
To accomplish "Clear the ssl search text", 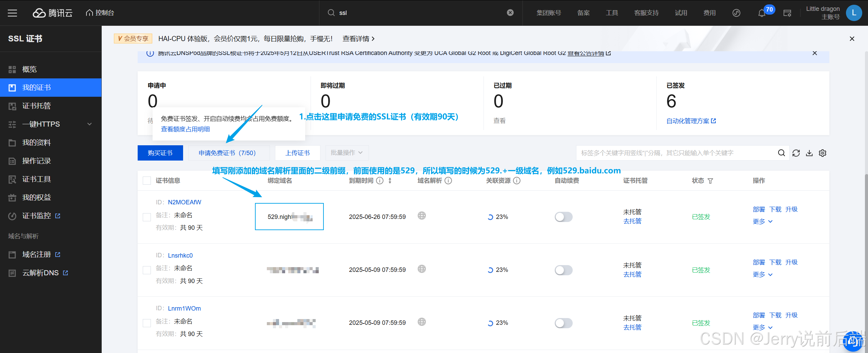I will tap(510, 13).
